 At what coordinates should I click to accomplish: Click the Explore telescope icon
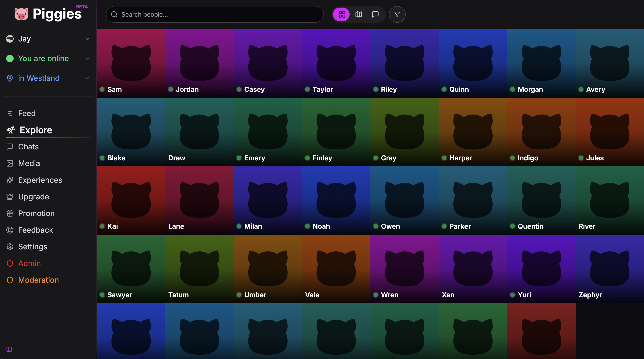11,130
